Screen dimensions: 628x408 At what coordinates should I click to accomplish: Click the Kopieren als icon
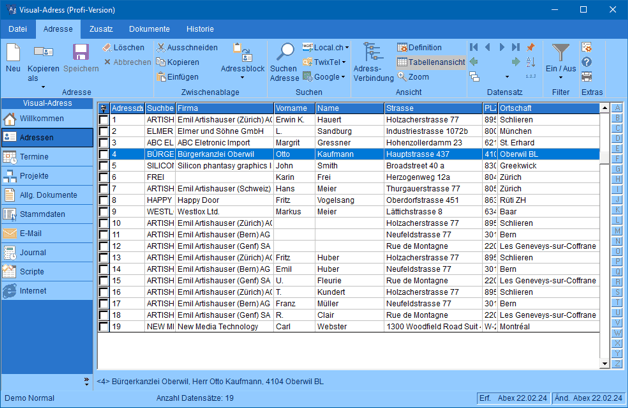click(43, 52)
